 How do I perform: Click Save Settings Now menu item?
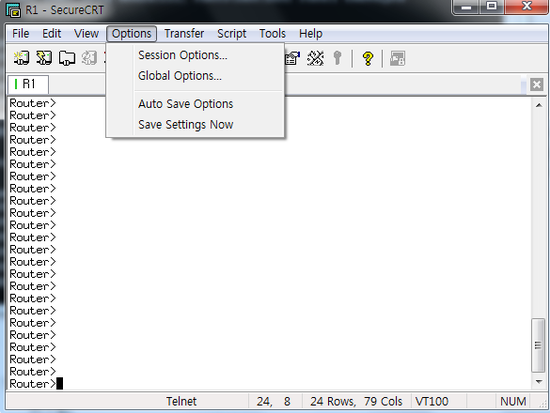point(186,125)
